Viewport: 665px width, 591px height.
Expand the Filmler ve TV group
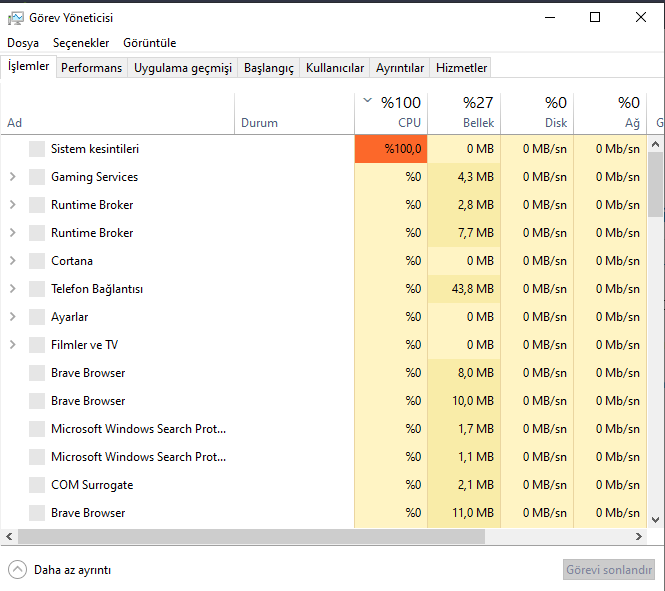point(12,345)
